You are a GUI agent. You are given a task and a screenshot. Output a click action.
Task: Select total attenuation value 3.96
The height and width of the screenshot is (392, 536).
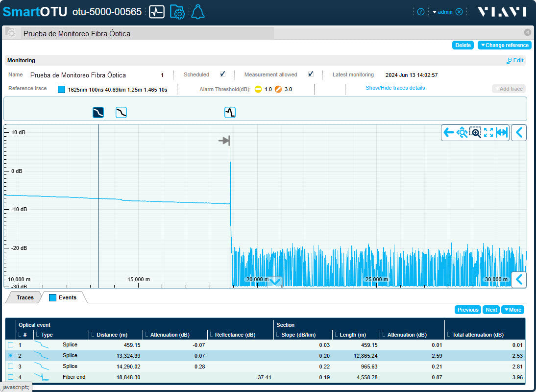(x=517, y=377)
